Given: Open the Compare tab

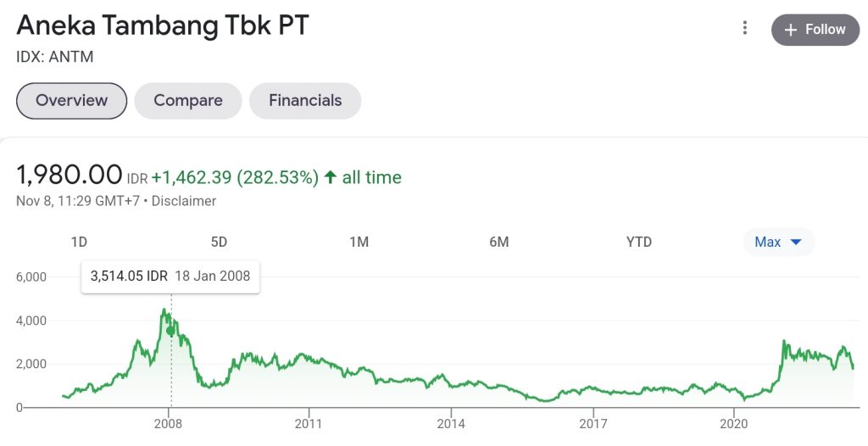Looking at the screenshot, I should [x=188, y=101].
